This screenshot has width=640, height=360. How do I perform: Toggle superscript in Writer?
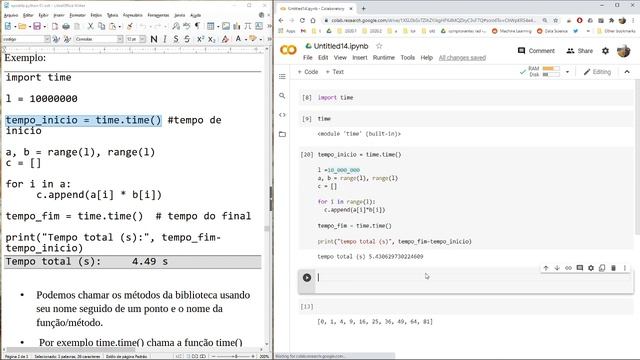click(x=200, y=39)
